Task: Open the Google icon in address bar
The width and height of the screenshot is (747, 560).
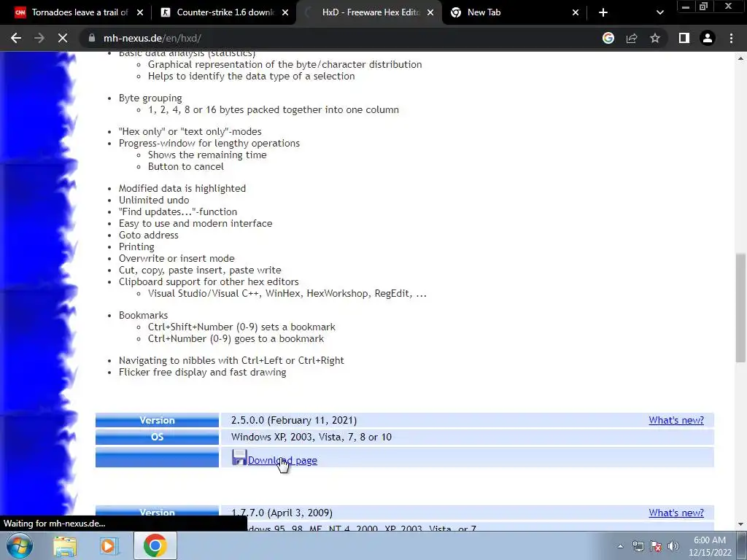Action: tap(608, 38)
